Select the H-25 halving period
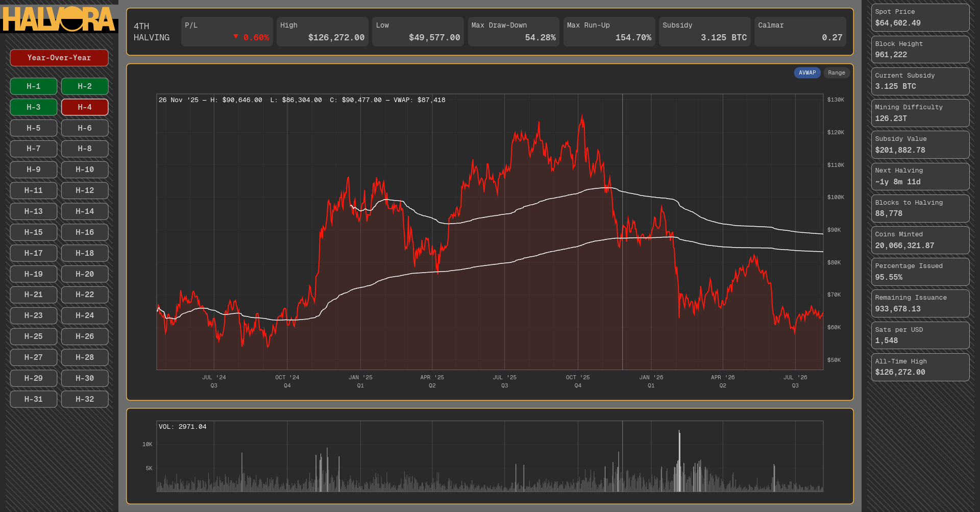The image size is (980, 512). pos(34,336)
